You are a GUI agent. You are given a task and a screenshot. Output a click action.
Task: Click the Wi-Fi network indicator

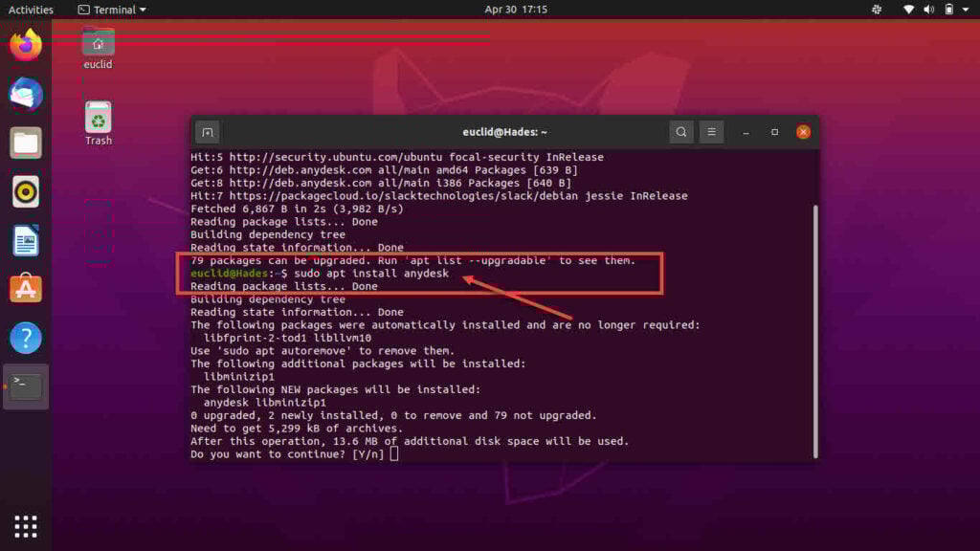[x=908, y=10]
